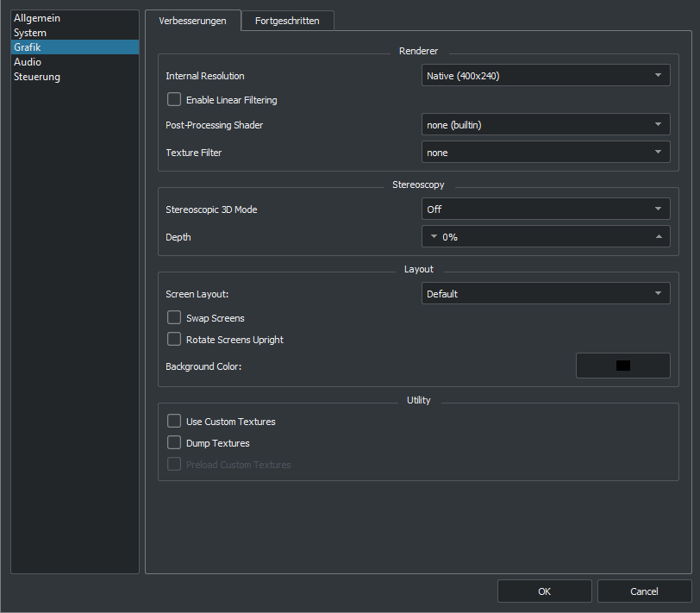Viewport: 700px width, 613px height.
Task: Pick a new Background Color
Action: (622, 365)
